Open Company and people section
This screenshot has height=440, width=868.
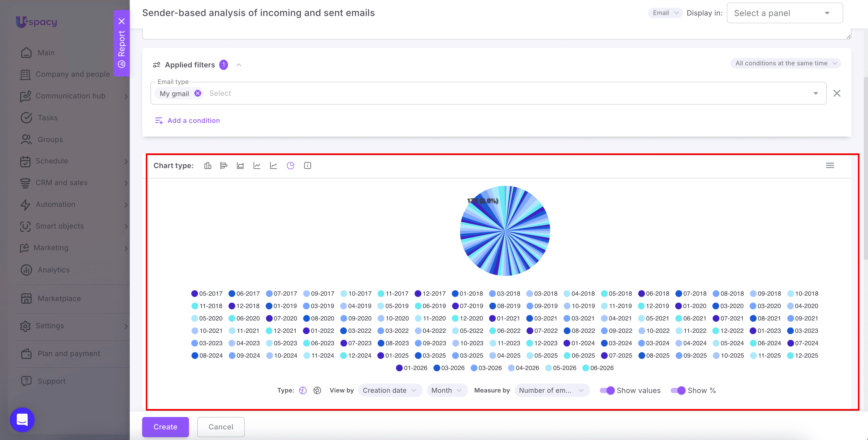[x=72, y=74]
